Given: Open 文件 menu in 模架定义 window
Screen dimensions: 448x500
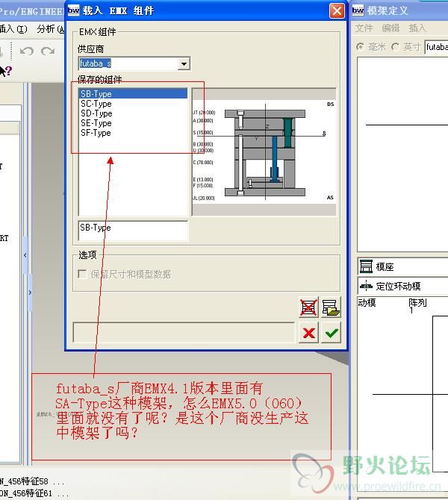Looking at the screenshot, I should click(364, 28).
